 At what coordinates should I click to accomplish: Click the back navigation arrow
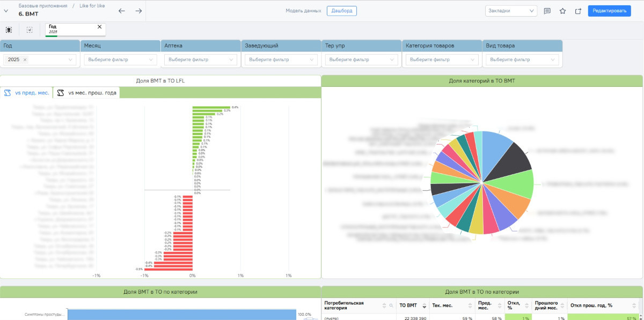[x=122, y=11]
